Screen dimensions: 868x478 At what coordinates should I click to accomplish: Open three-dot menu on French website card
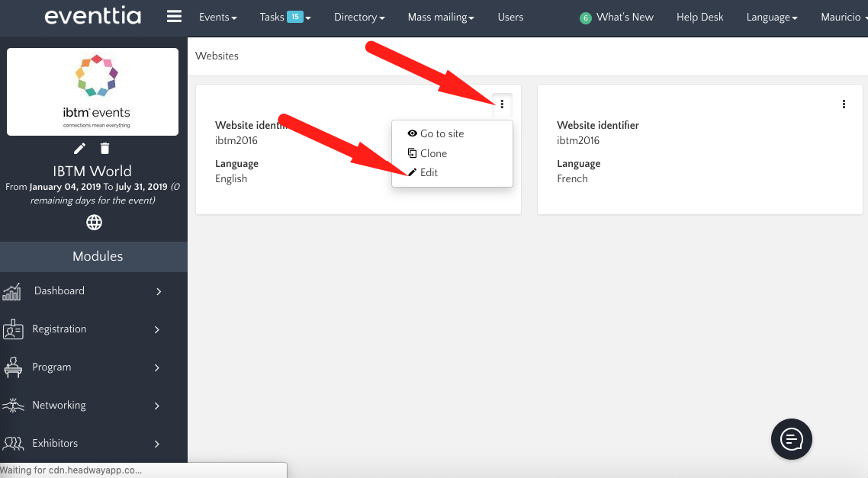[x=844, y=104]
